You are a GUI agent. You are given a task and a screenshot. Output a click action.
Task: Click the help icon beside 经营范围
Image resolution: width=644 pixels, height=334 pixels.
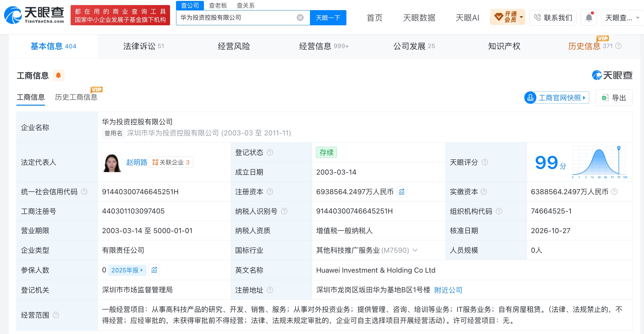(x=56, y=315)
